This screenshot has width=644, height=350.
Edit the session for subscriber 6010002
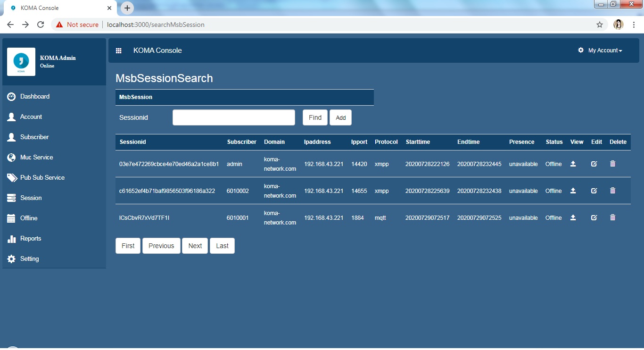click(x=594, y=191)
